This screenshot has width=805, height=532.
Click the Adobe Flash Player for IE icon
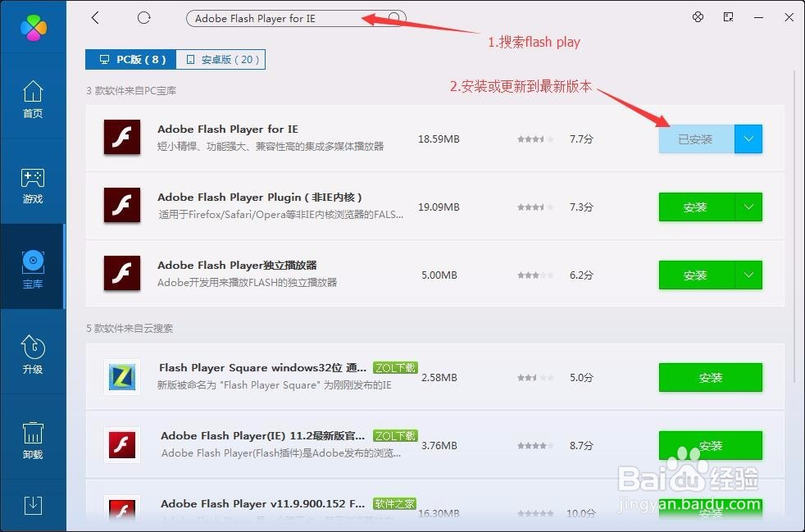coord(122,138)
